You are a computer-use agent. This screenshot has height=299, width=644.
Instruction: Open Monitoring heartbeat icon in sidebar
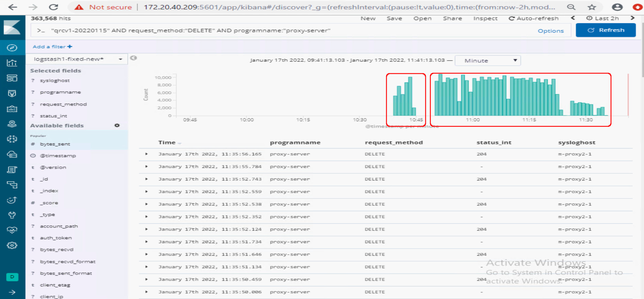[x=12, y=230]
